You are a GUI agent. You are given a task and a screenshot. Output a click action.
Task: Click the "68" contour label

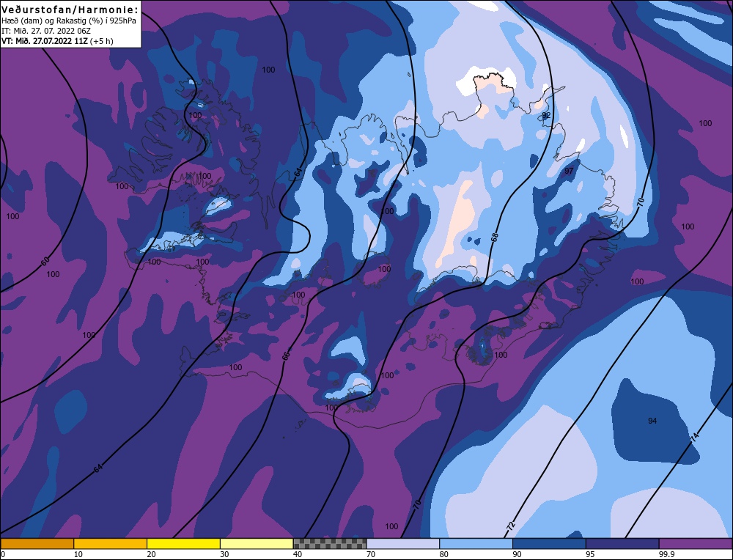tap(495, 237)
